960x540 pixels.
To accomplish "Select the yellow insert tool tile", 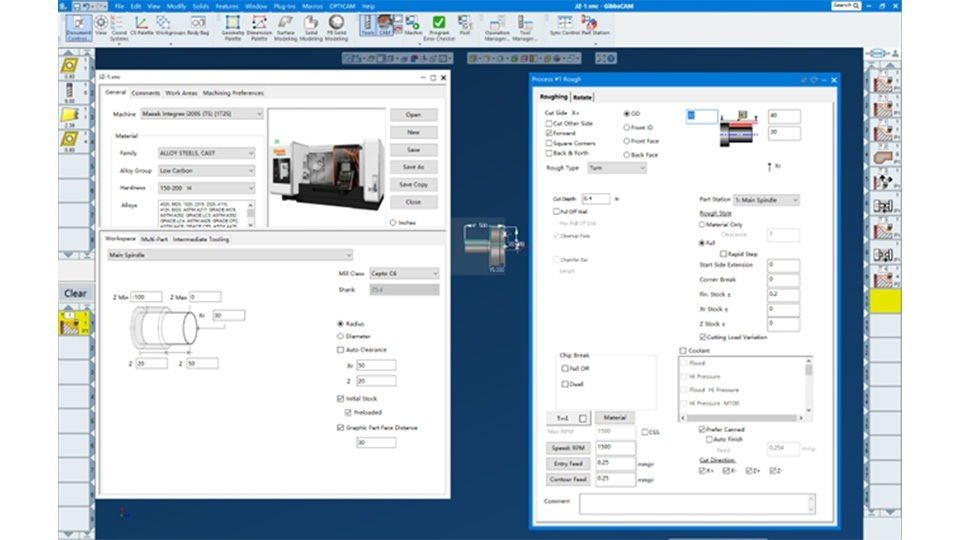I will tap(69, 114).
